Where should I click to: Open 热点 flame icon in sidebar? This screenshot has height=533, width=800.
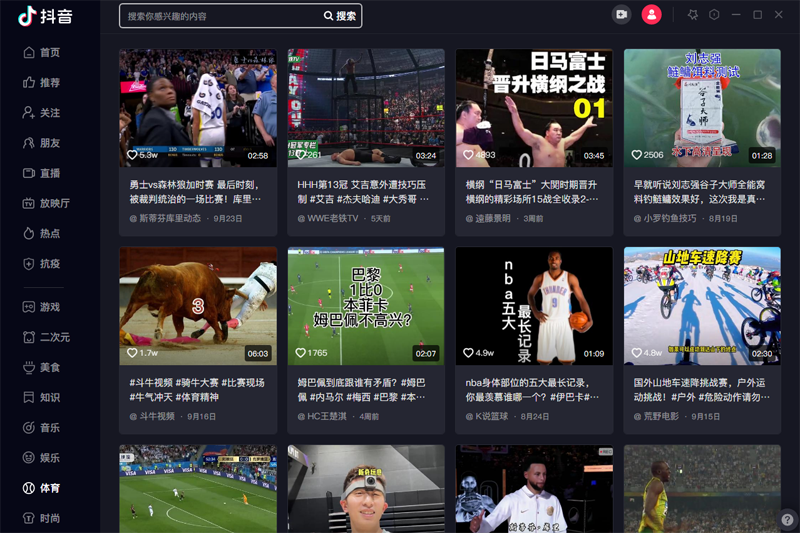click(29, 233)
